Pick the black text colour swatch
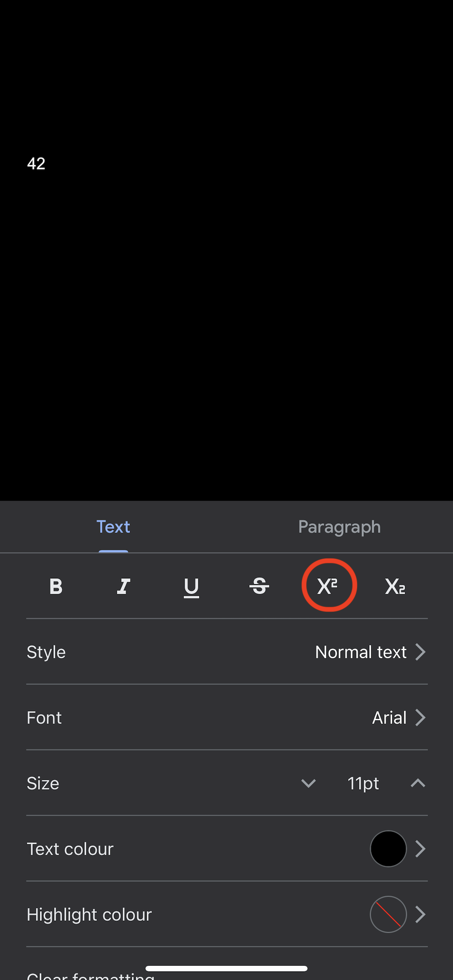Viewport: 453px width, 980px height. [x=388, y=849]
